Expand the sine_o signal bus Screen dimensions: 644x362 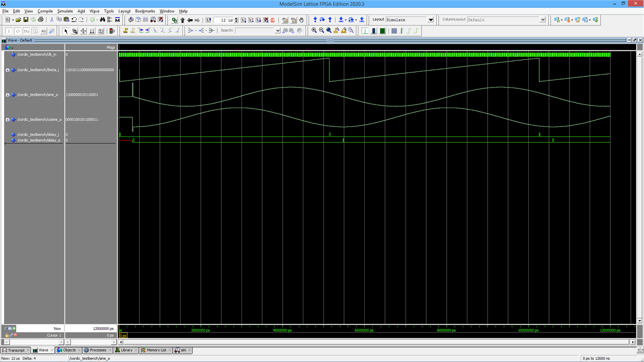pos(8,95)
